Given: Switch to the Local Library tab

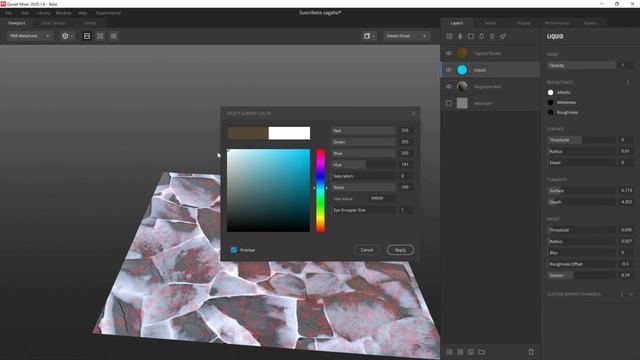Looking at the screenshot, I should (x=53, y=23).
